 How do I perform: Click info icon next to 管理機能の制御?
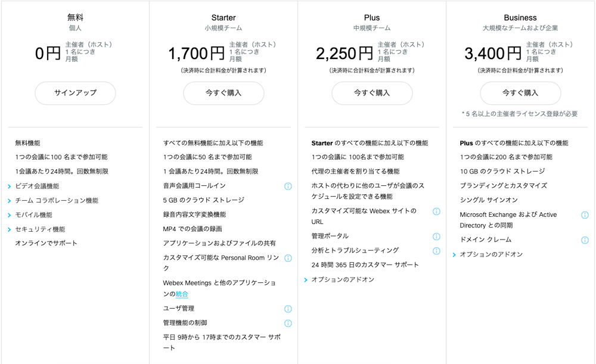288,323
